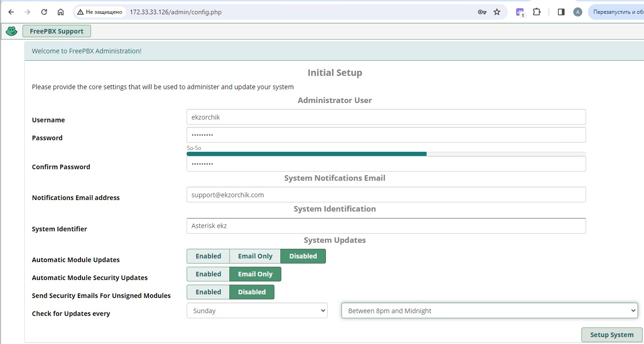This screenshot has height=344, width=644.
Task: Open the browser extensions puzzle icon
Action: click(x=536, y=12)
